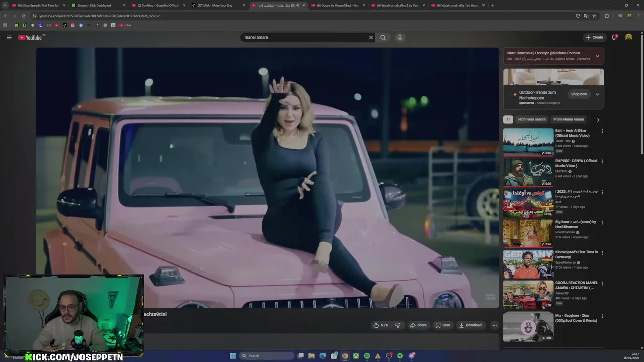644x362 pixels.
Task: Open Facebook bookmark in bookmarks bar
Action: [80, 25]
